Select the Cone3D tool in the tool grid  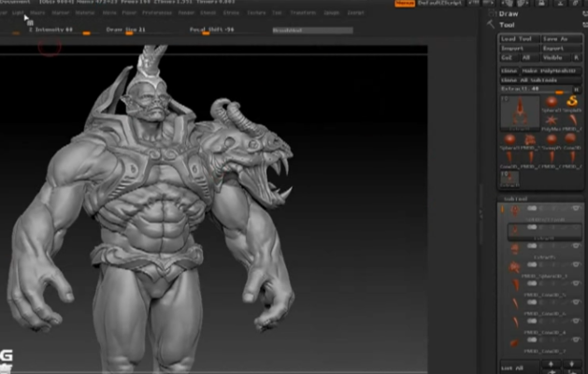tap(571, 139)
